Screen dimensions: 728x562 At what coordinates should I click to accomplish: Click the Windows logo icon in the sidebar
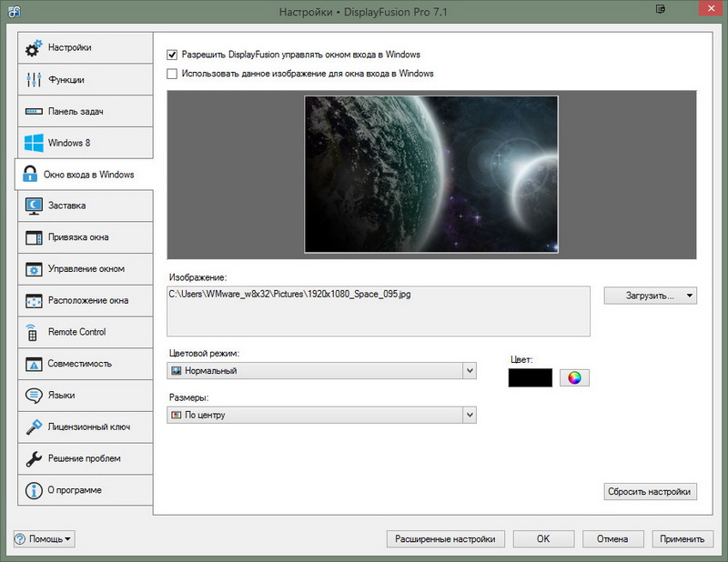(34, 143)
